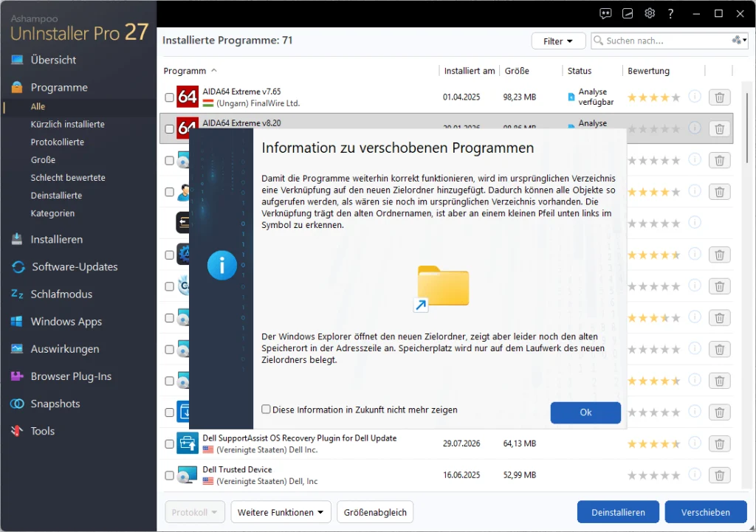Open help question mark icon
Screen dimensions: 756x532
(x=670, y=13)
